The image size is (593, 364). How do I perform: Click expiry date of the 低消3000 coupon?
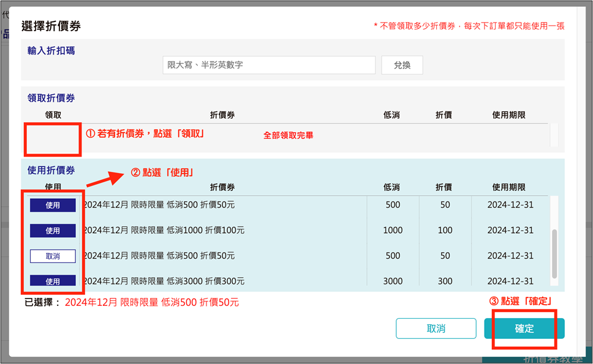pos(511,281)
